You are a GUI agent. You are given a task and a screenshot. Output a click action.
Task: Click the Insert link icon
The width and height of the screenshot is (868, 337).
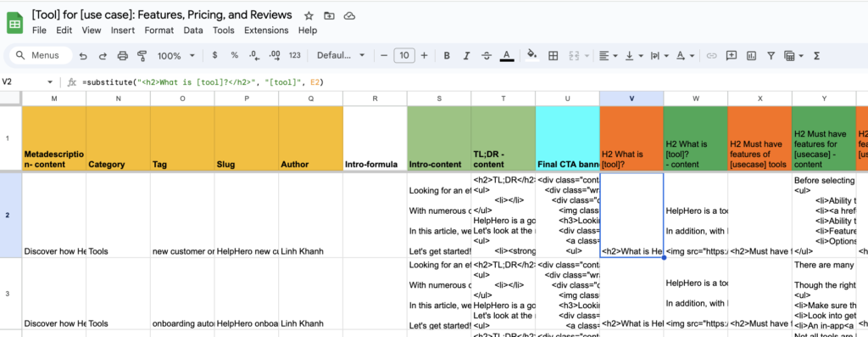pos(712,55)
